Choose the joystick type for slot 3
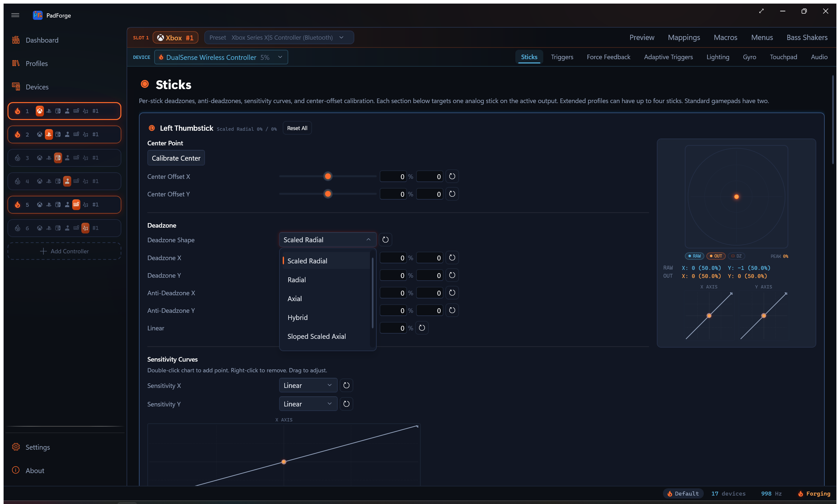The width and height of the screenshot is (840, 504). (67, 158)
